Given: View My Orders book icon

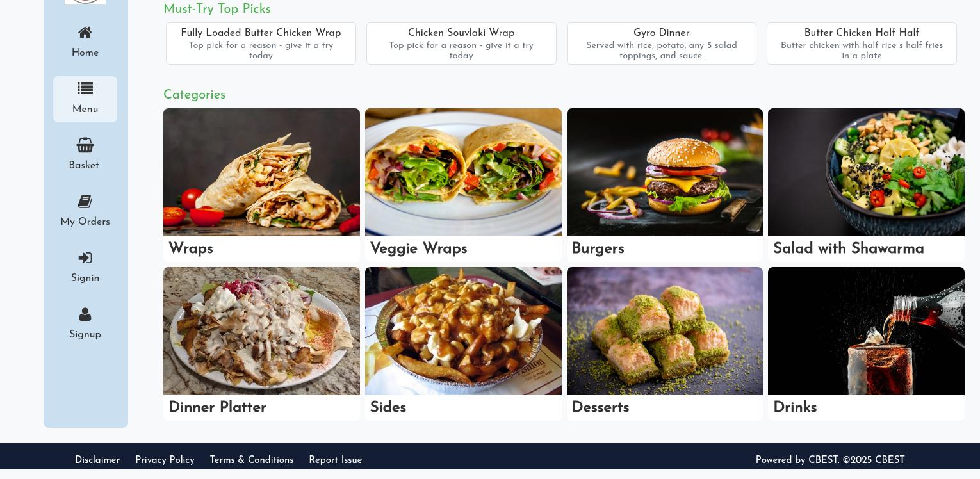Looking at the screenshot, I should (x=85, y=201).
